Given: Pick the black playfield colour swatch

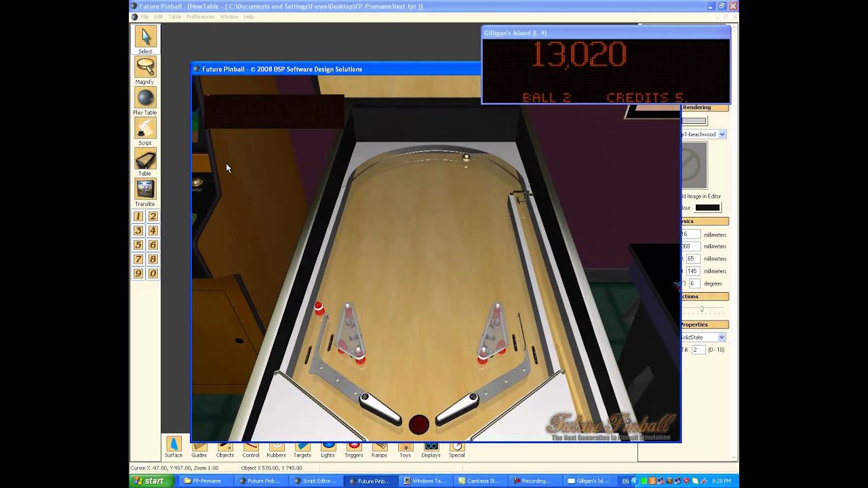Looking at the screenshot, I should click(707, 208).
